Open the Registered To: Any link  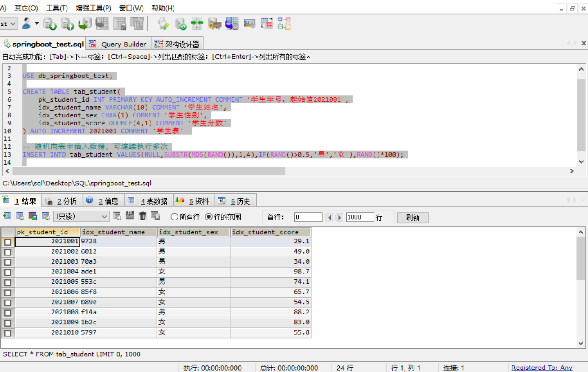click(542, 368)
